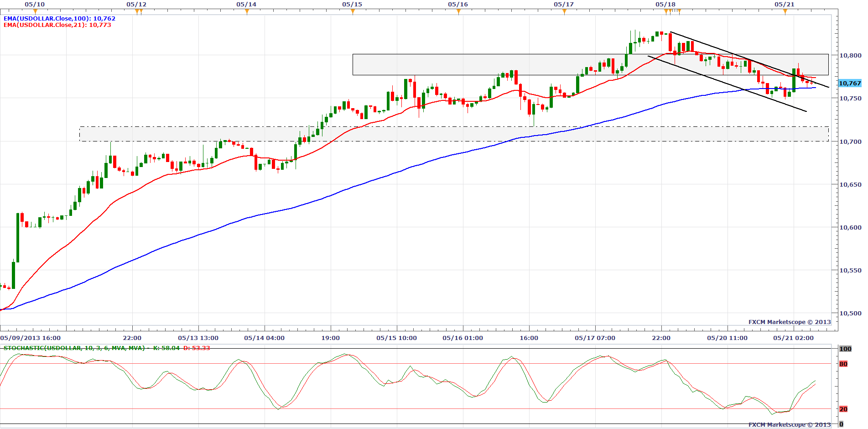Click the orange day marker below 05/17

click(564, 12)
